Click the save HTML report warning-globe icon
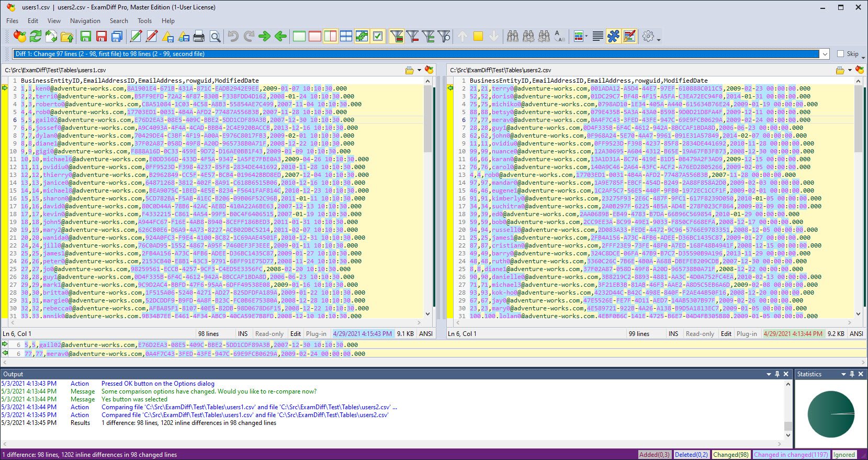868x460 pixels. [184, 36]
